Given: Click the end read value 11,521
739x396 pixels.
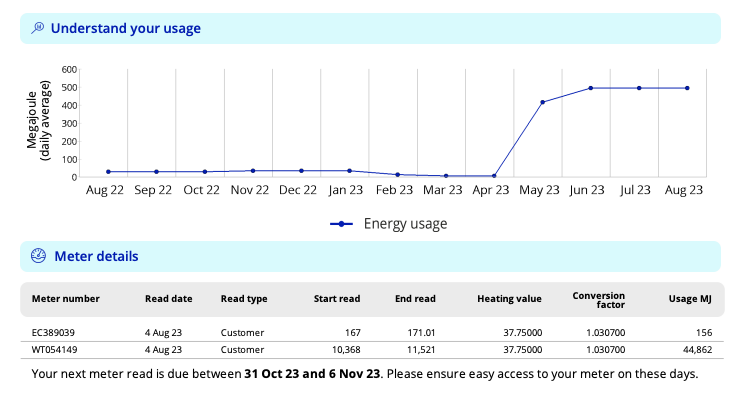Looking at the screenshot, I should [421, 350].
